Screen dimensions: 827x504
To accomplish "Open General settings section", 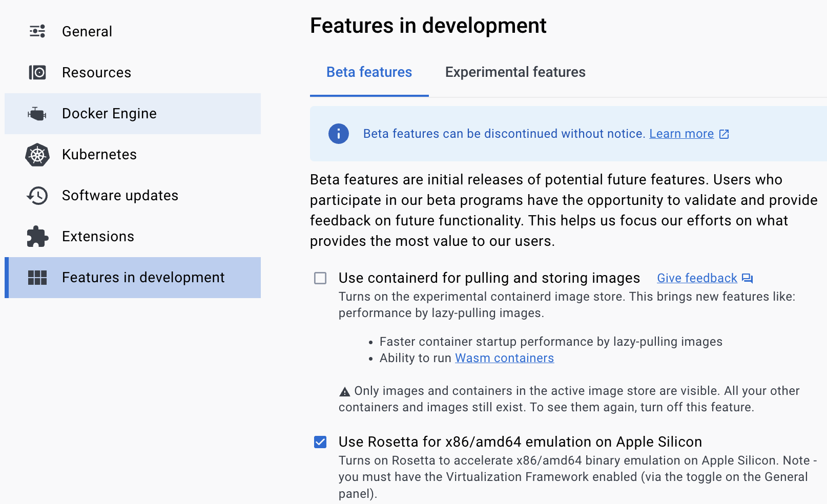I will pyautogui.click(x=133, y=32).
